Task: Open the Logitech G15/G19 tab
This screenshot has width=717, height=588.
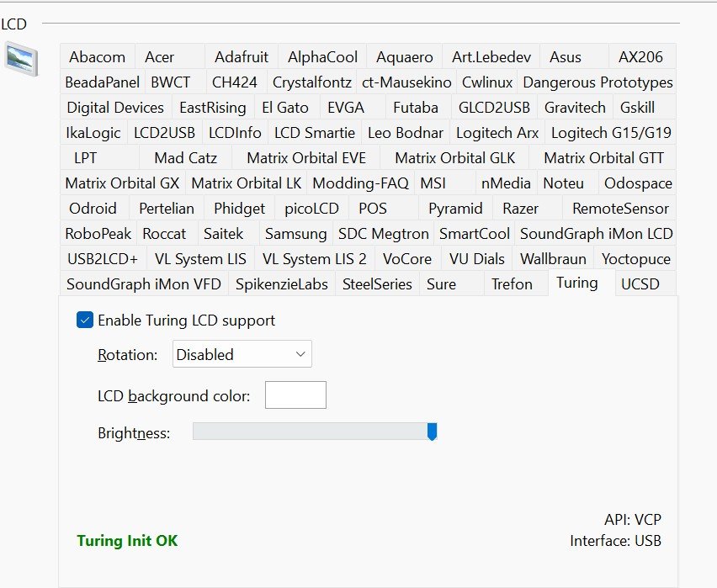Action: point(610,133)
